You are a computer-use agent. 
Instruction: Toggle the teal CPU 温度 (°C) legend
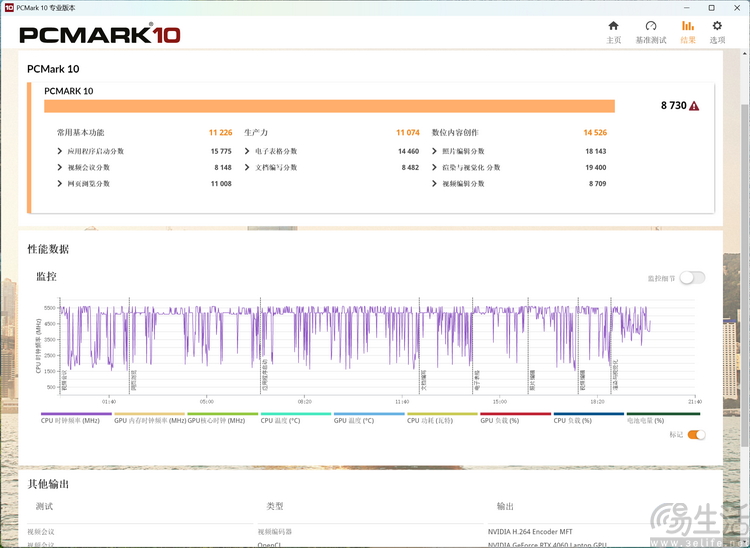point(296,418)
